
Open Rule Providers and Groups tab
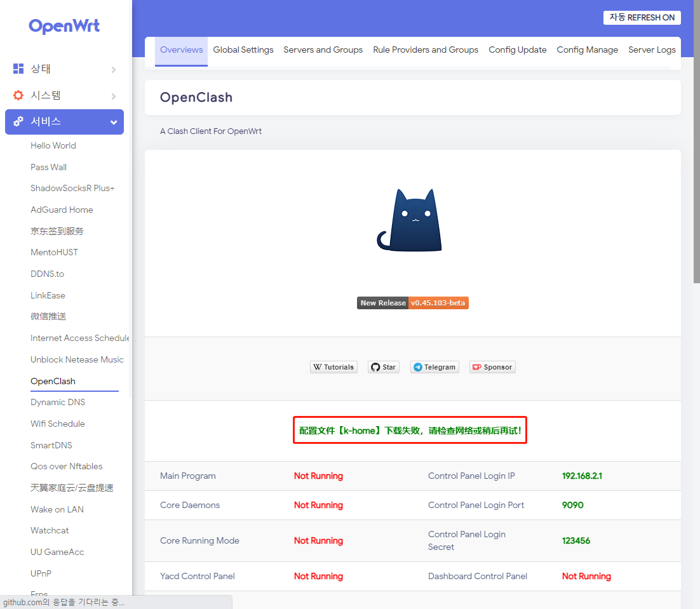pos(426,50)
